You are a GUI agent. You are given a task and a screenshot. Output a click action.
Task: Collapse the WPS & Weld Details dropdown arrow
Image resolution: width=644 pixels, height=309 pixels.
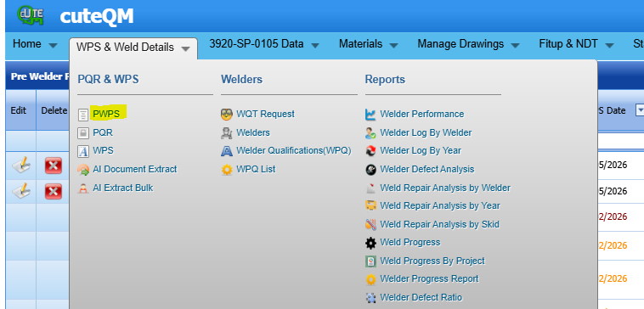click(x=186, y=49)
